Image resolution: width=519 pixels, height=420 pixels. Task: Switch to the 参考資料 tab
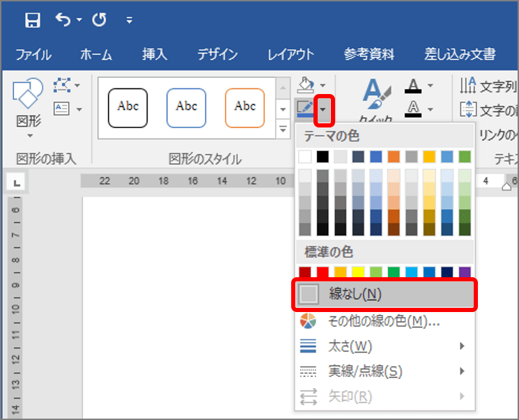369,54
